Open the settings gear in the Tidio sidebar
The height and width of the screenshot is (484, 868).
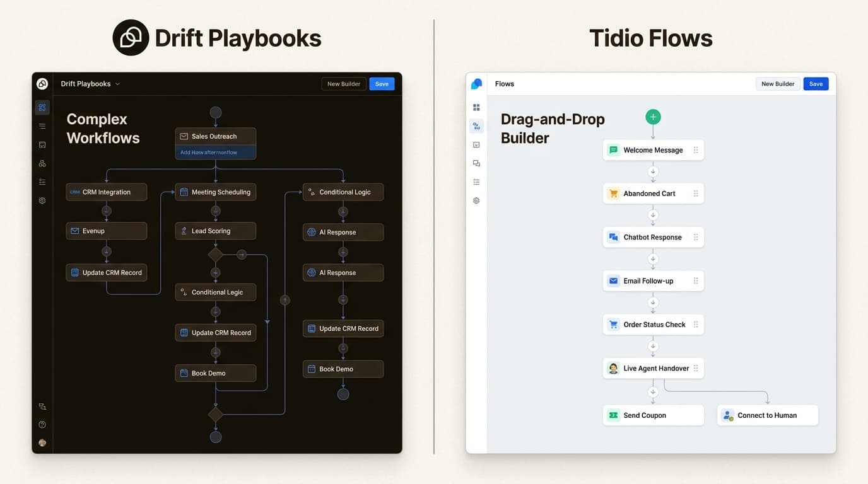[476, 200]
